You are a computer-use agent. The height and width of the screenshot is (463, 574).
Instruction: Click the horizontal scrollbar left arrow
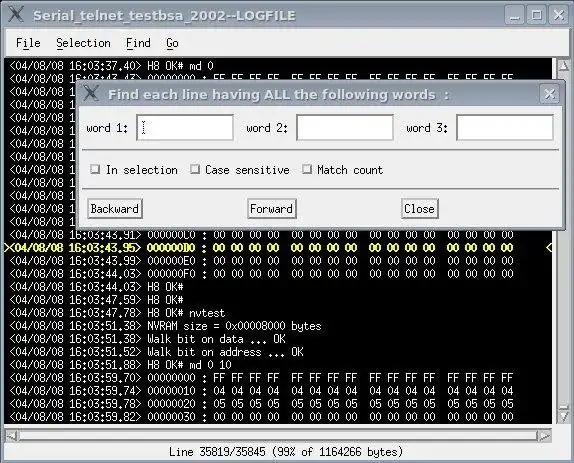tap(12, 436)
